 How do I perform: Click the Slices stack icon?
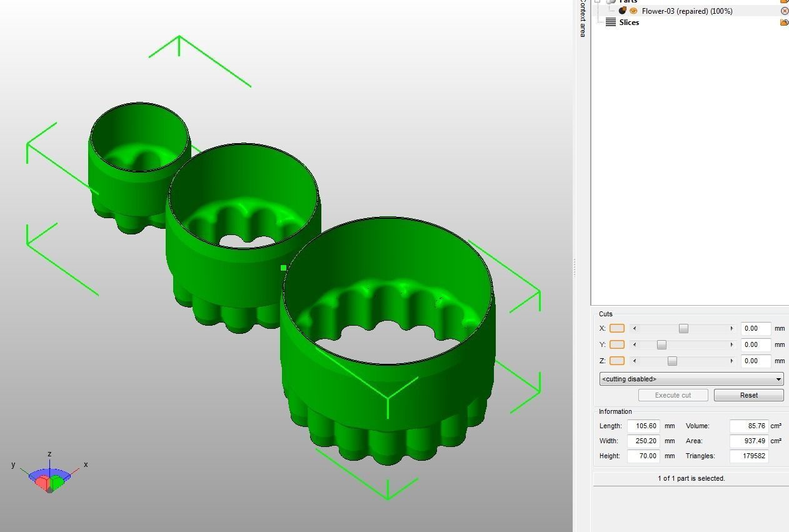pos(611,22)
